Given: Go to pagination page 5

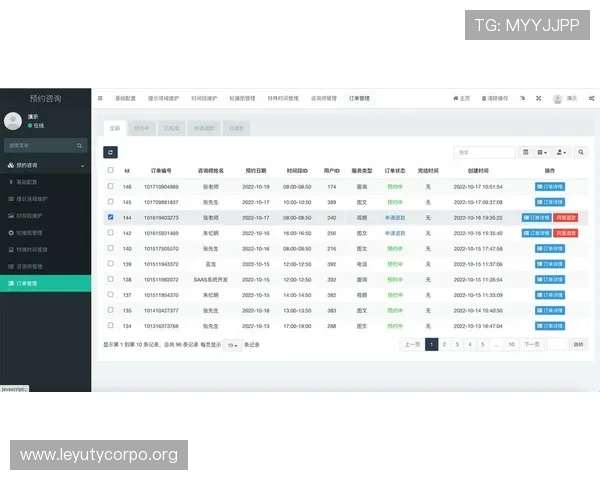Looking at the screenshot, I should [x=483, y=344].
